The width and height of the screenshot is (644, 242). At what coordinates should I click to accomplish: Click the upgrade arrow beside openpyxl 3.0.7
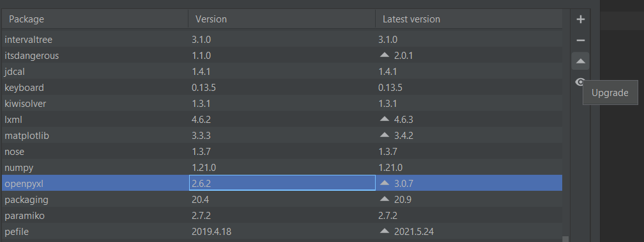pos(385,183)
